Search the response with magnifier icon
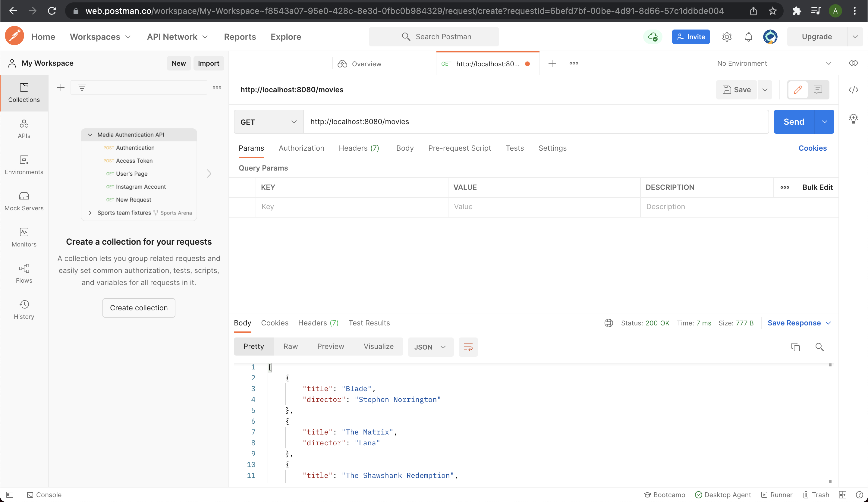This screenshot has height=502, width=868. pyautogui.click(x=819, y=347)
